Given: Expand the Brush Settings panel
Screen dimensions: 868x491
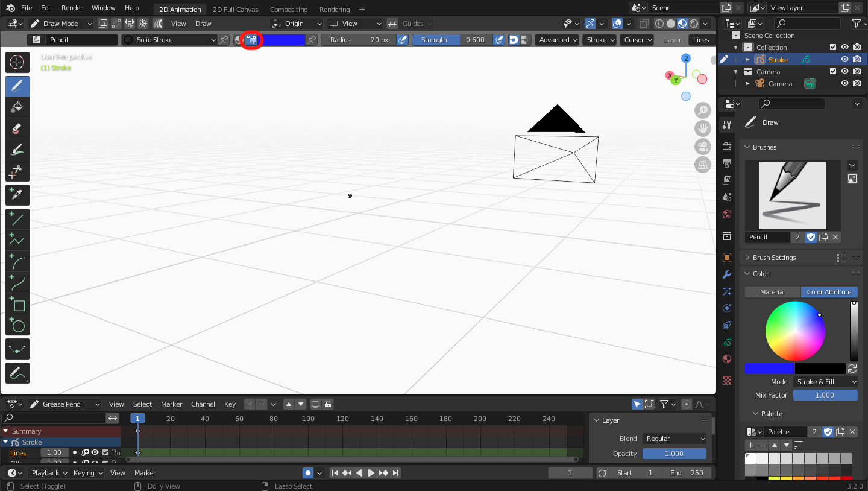Looking at the screenshot, I should [x=774, y=258].
